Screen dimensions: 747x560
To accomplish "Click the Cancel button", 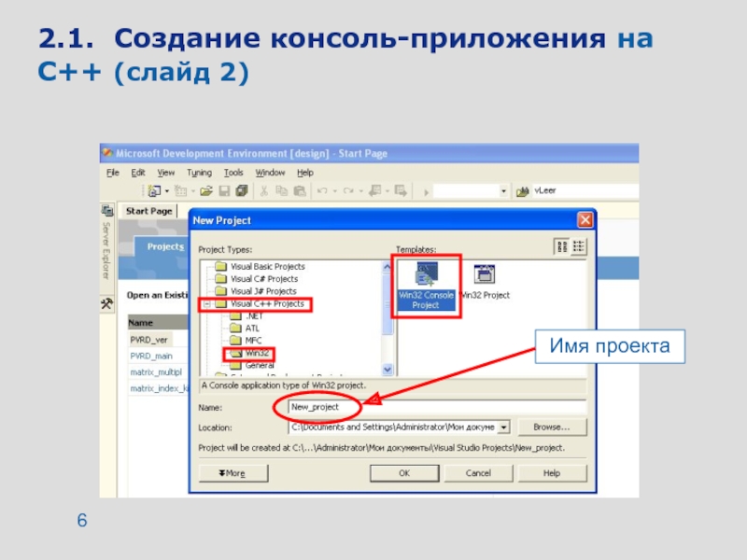I will point(478,473).
